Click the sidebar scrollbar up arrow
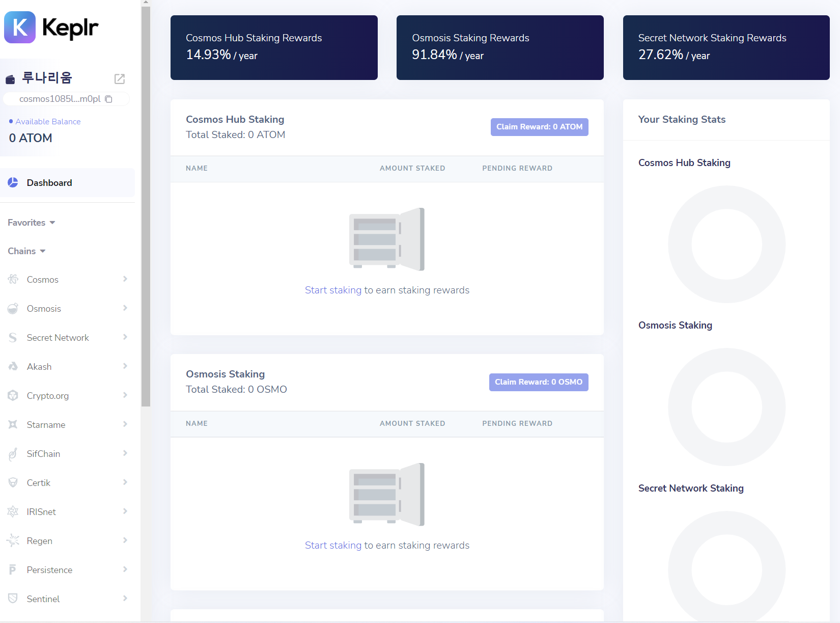Viewport: 840px width, 623px height. tap(146, 3)
